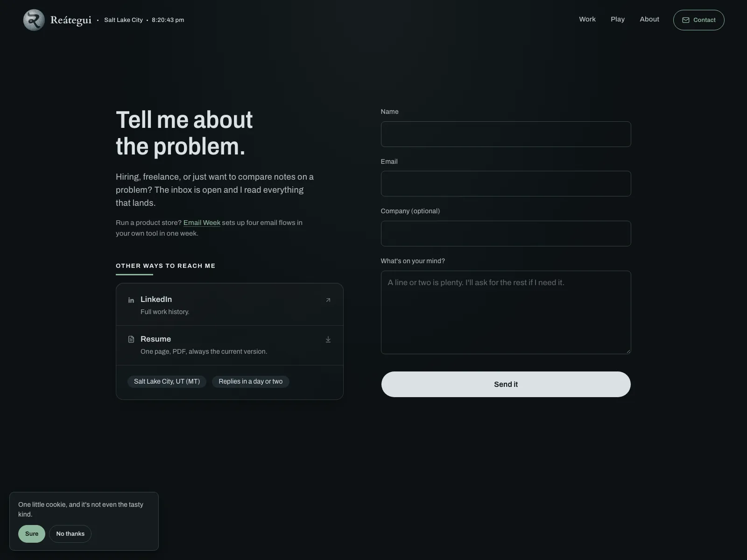The width and height of the screenshot is (747, 560).
Task: Click the envelope icon in Contact button
Action: (x=685, y=20)
